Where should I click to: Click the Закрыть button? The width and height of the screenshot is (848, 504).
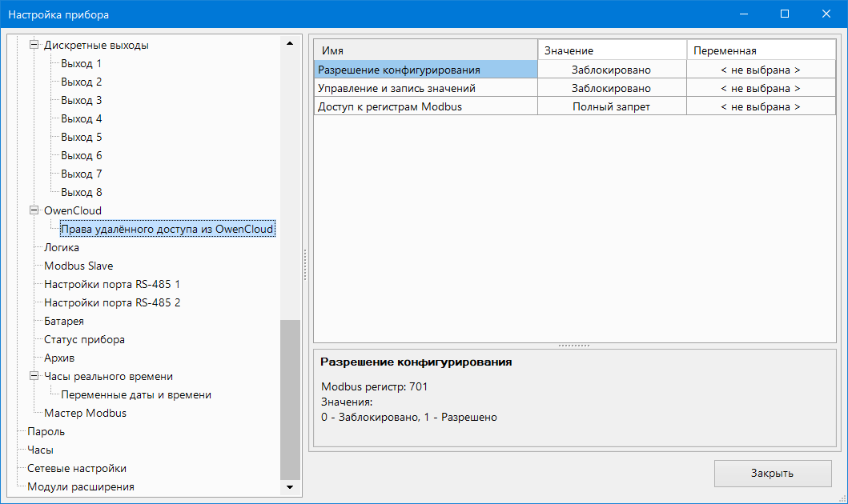click(772, 473)
